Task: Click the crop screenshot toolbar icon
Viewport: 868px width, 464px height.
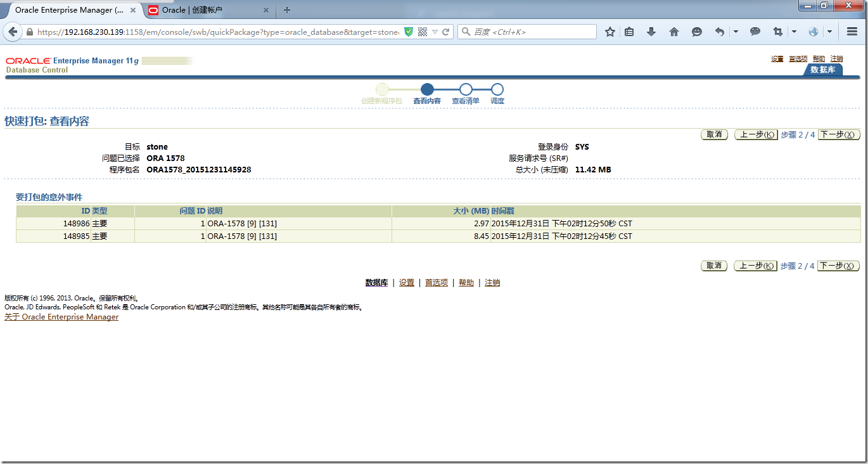Action: point(778,32)
